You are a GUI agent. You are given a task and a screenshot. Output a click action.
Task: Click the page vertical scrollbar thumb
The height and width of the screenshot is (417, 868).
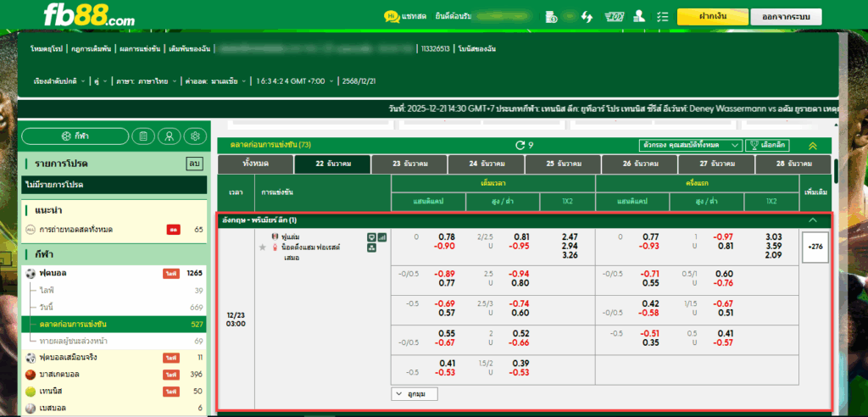[x=836, y=172]
